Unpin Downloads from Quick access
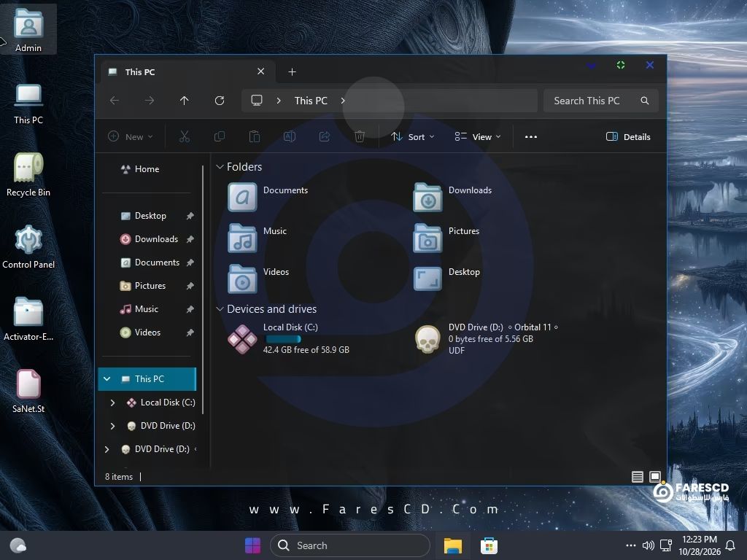 [x=190, y=239]
